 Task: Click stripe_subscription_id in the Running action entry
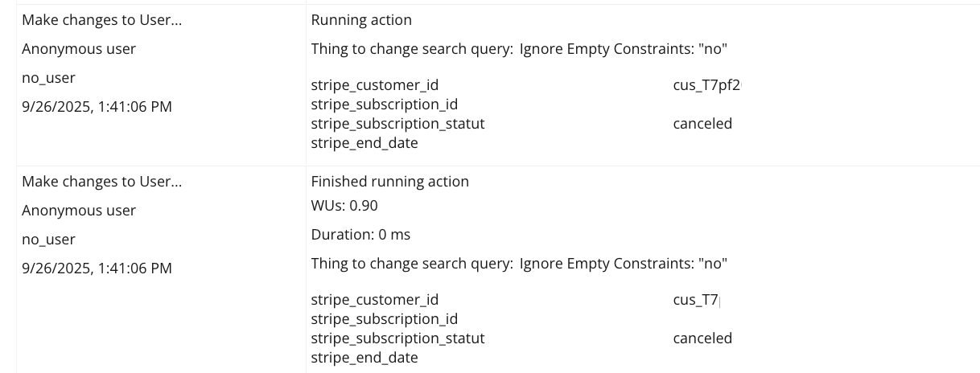coord(384,105)
